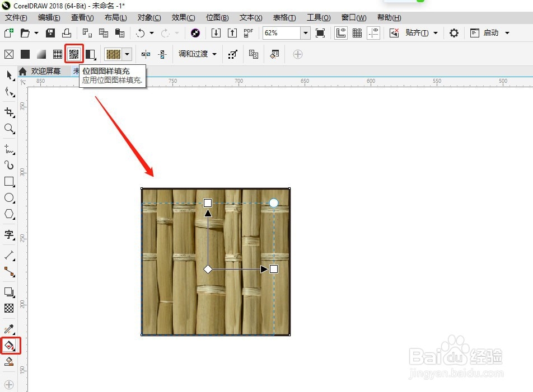This screenshot has width=533, height=392.
Task: Expand the zoom level dropdown arrow
Action: [x=305, y=33]
